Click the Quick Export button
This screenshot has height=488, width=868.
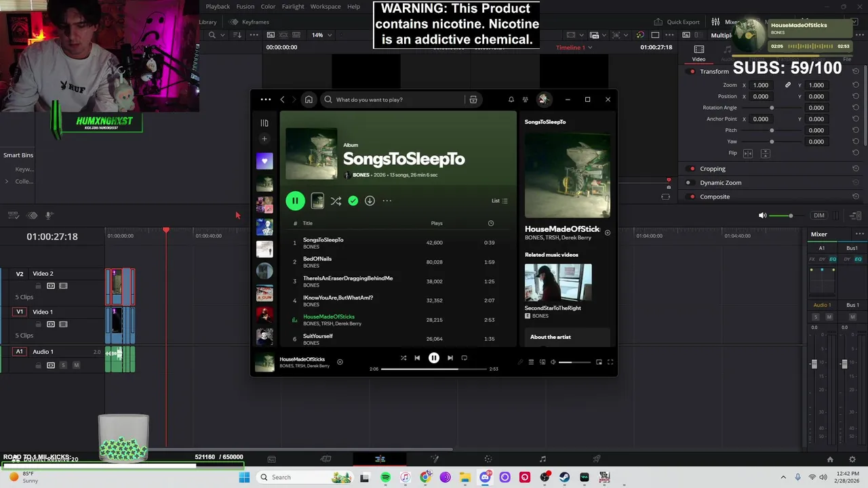point(677,22)
